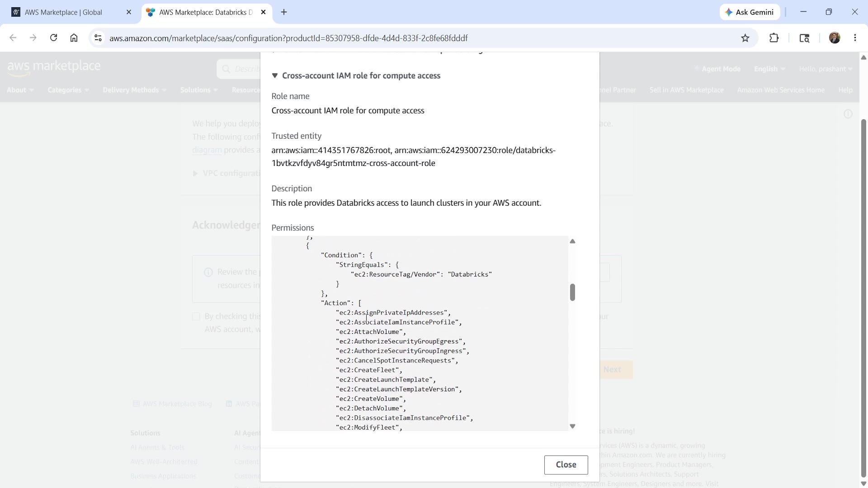Image resolution: width=868 pixels, height=488 pixels.
Task: Open the Hello, prashant account dropdown
Action: coord(826,69)
